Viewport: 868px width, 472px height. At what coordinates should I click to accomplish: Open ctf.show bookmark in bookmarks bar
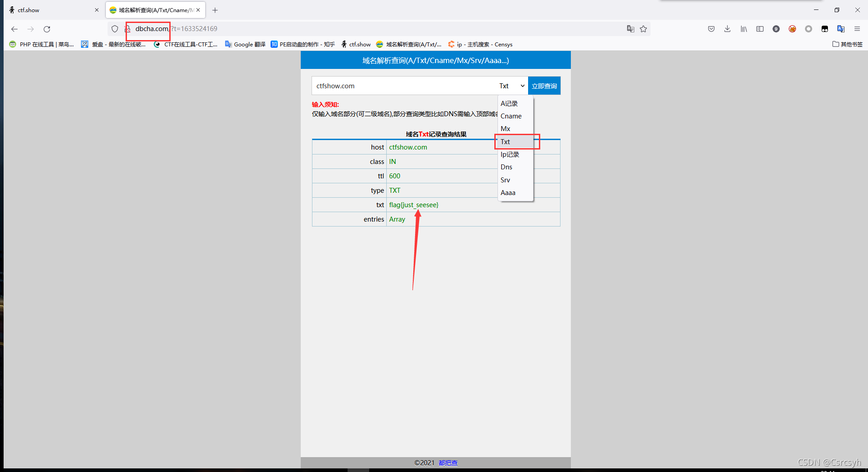[356, 44]
